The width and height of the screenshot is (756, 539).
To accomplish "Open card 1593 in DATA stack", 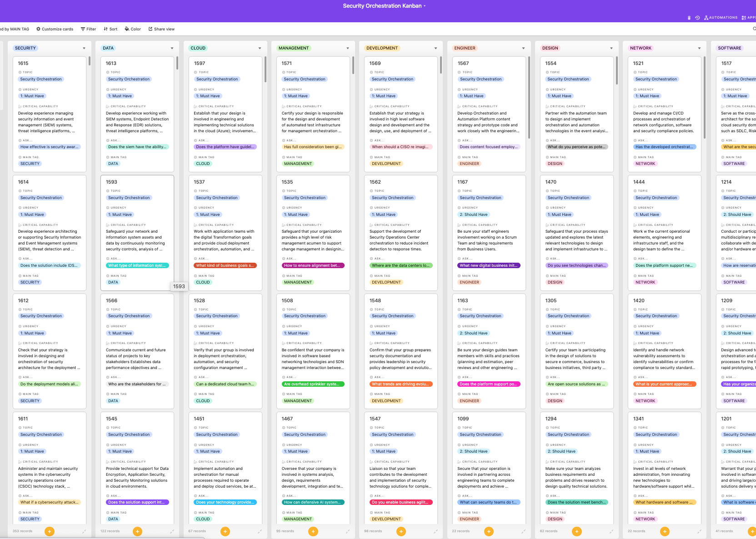I will pos(137,232).
